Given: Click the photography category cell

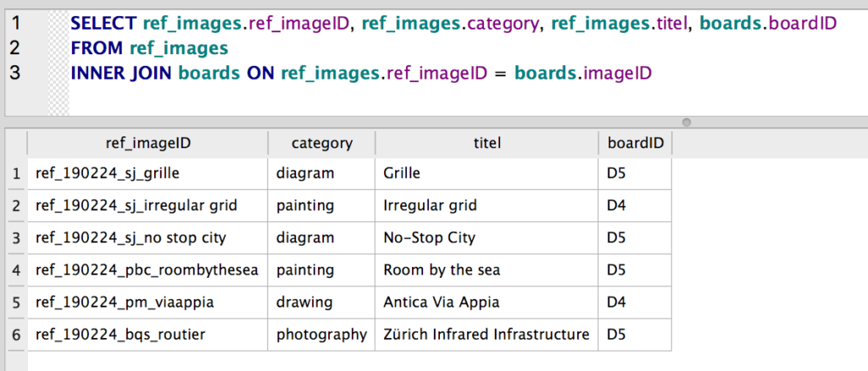Looking at the screenshot, I should [321, 335].
